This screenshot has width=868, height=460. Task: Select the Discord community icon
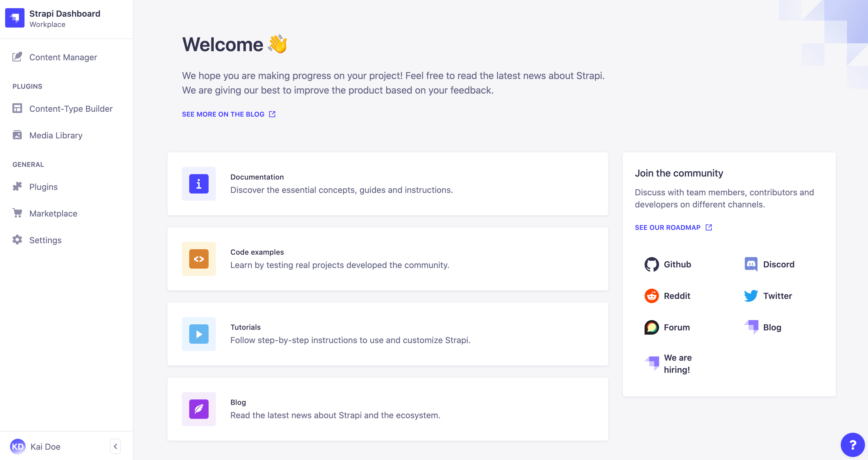click(x=751, y=264)
